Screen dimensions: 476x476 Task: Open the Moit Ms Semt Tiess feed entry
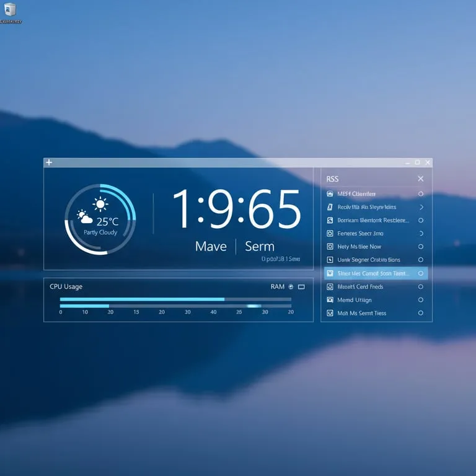pos(362,313)
